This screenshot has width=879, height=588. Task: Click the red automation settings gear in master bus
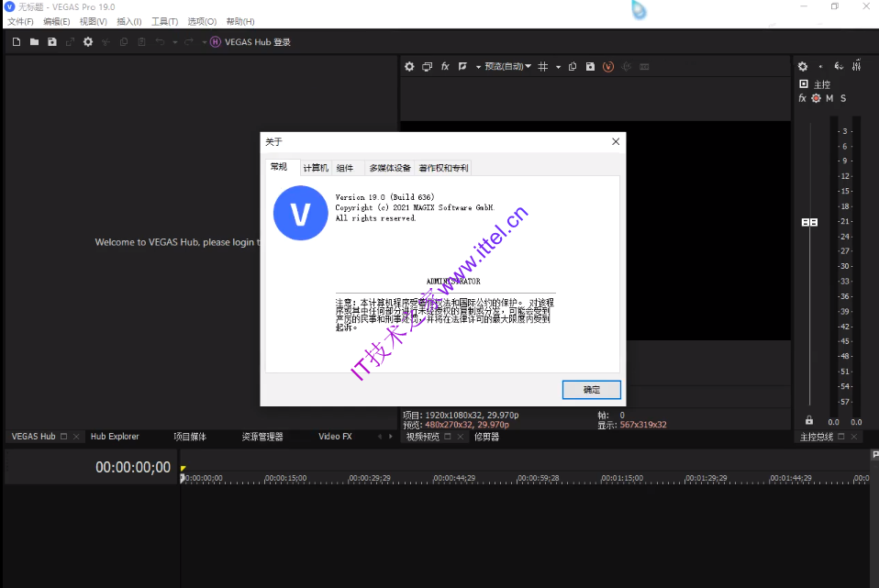(x=817, y=99)
